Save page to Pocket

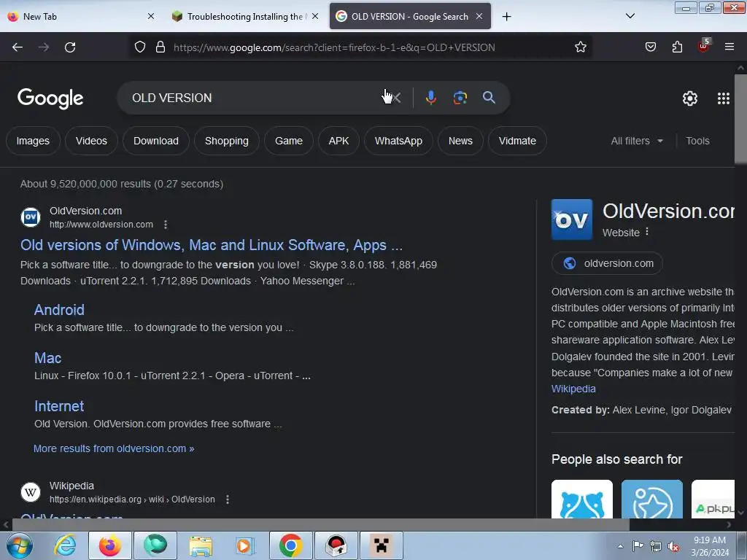tap(650, 47)
